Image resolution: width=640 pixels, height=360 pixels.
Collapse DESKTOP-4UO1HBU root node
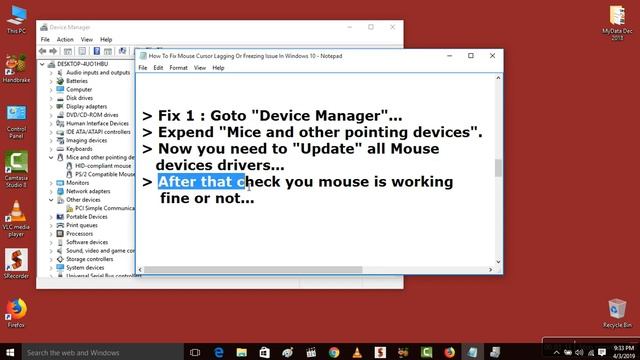coord(42,64)
